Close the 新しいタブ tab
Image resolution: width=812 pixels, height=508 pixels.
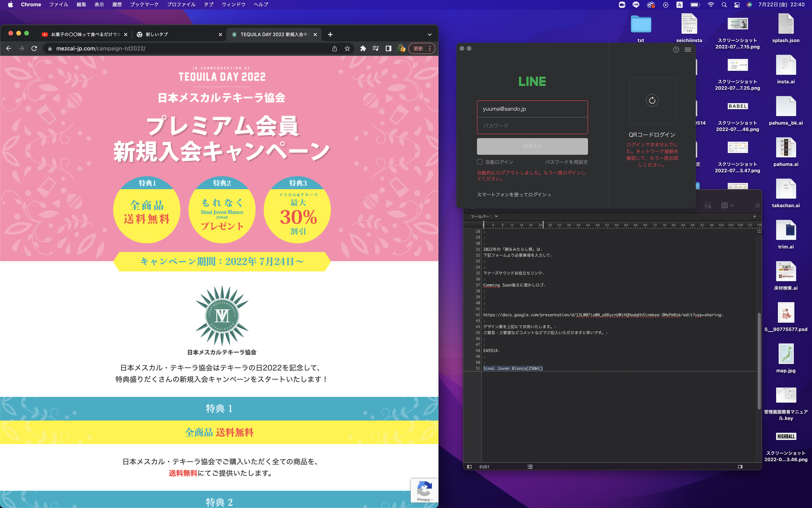(x=220, y=34)
